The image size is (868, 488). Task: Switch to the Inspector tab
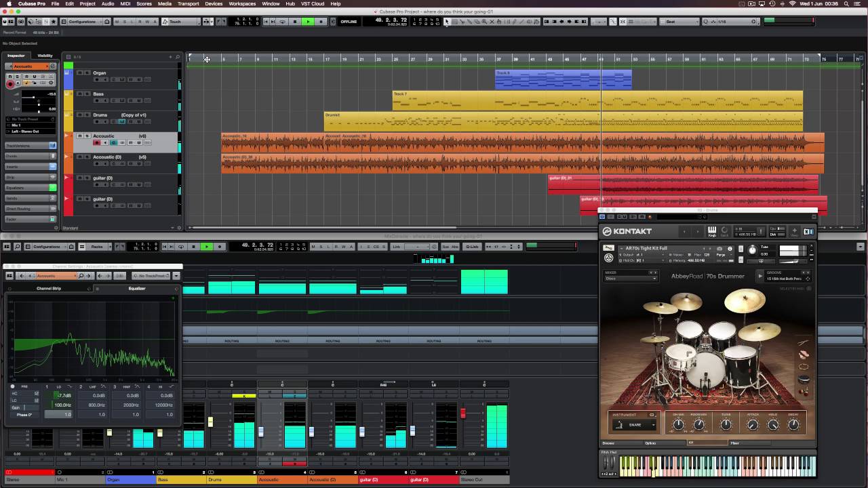16,56
